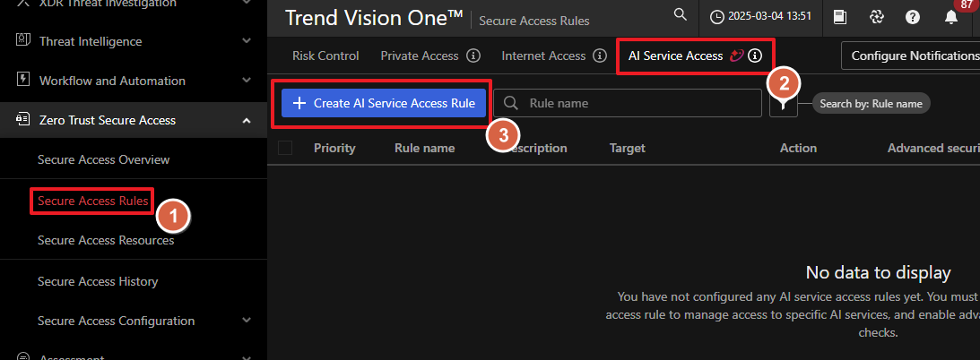
Task: Click the search magnifier icon in header
Action: click(681, 15)
